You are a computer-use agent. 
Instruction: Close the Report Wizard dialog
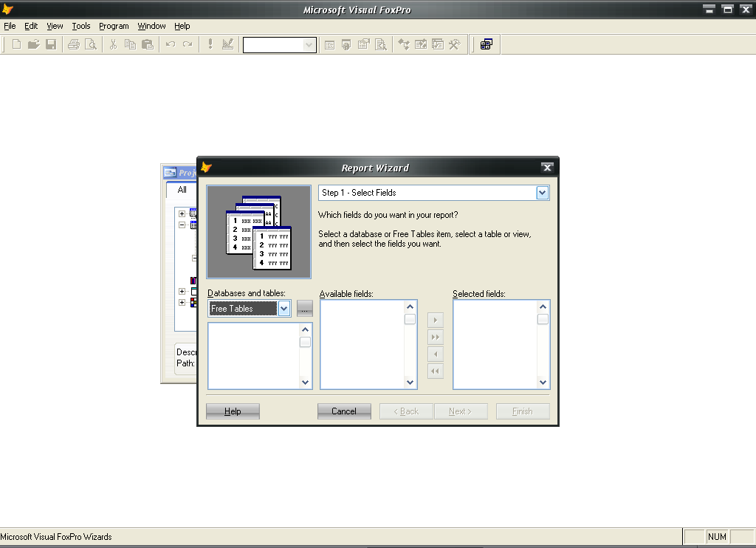[547, 168]
